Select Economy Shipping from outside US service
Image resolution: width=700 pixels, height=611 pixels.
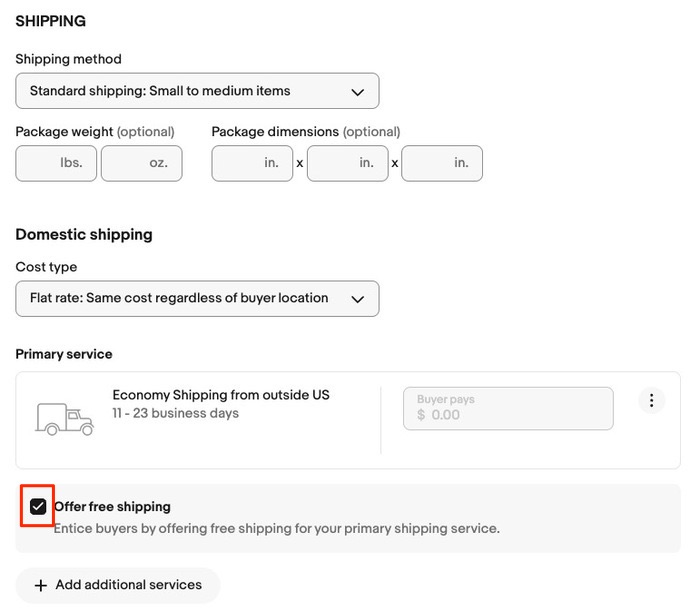[221, 395]
